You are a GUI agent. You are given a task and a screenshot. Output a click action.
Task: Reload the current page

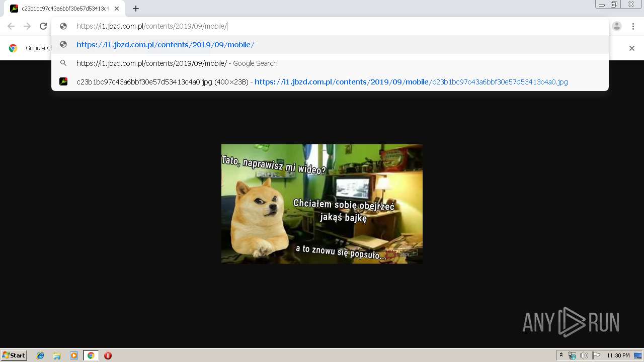pyautogui.click(x=43, y=26)
